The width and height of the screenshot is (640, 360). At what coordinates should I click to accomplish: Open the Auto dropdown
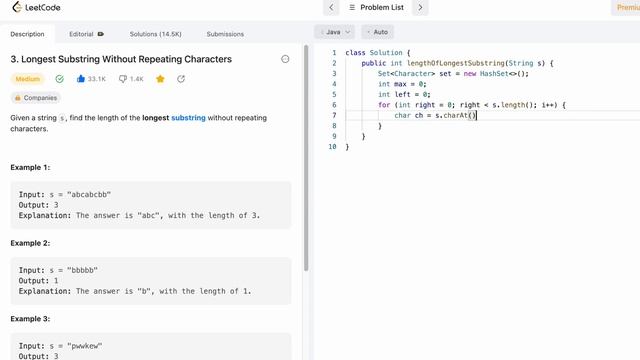[377, 32]
